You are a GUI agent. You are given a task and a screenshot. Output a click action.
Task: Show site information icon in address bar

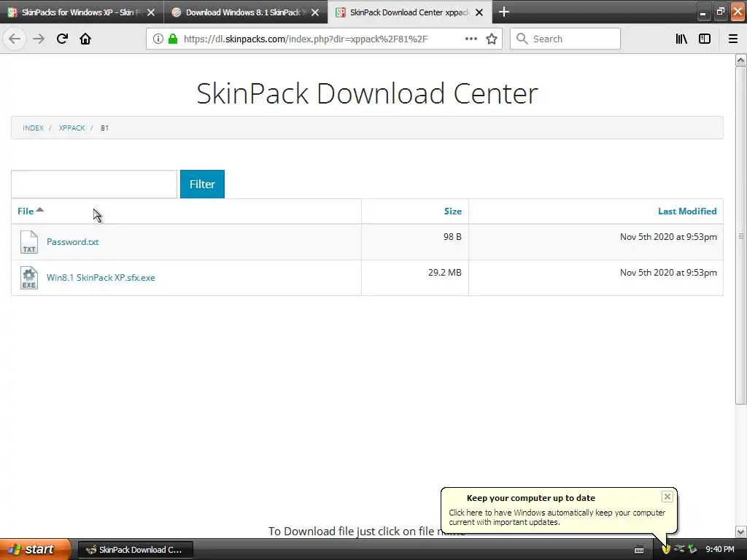pyautogui.click(x=158, y=39)
